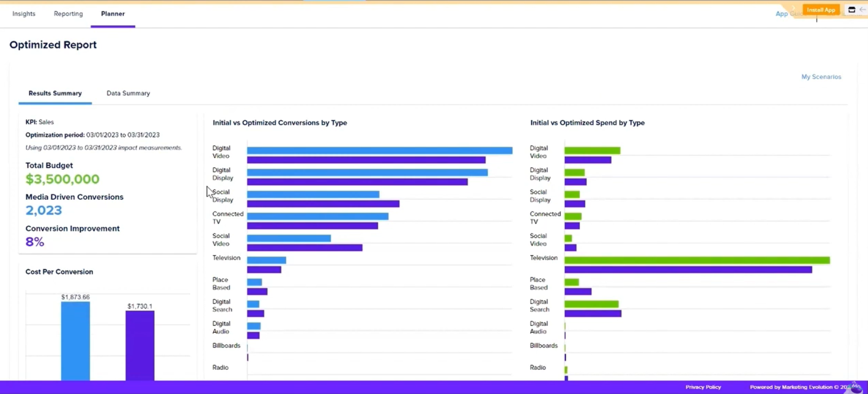The width and height of the screenshot is (868, 394).
Task: Click the Install App button
Action: [820, 9]
